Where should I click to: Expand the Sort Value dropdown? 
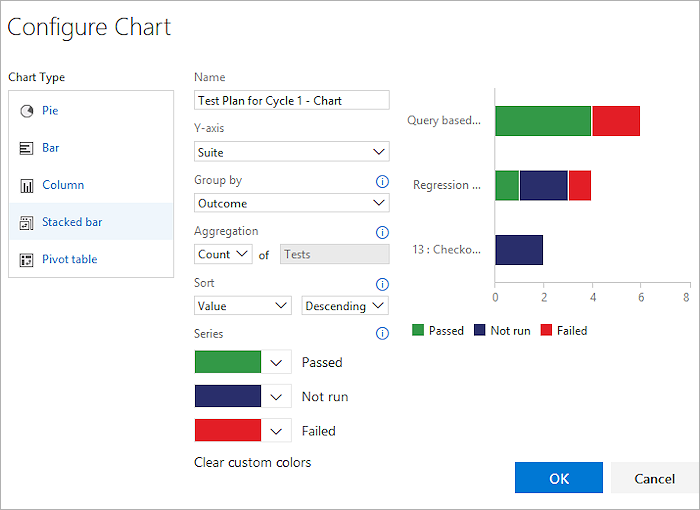(242, 306)
